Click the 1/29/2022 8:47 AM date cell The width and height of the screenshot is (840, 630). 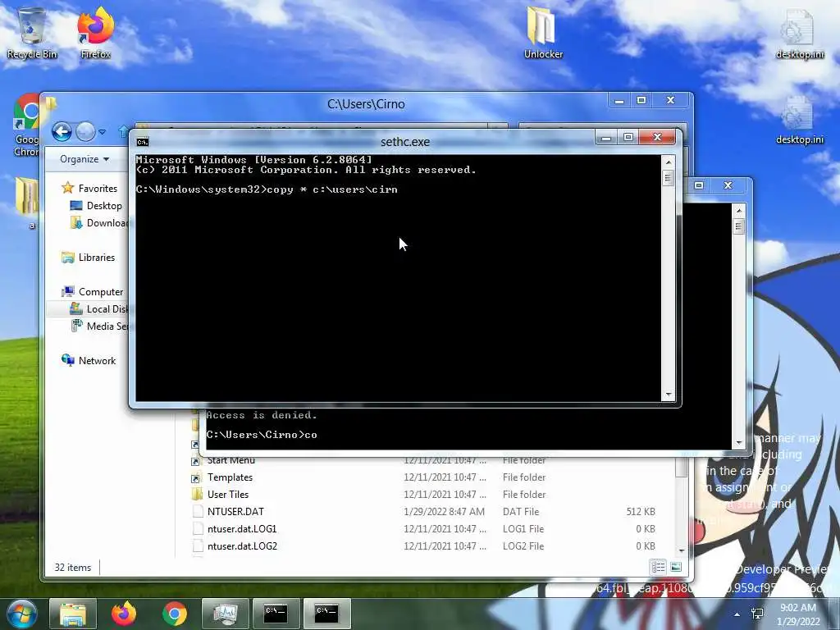click(444, 512)
